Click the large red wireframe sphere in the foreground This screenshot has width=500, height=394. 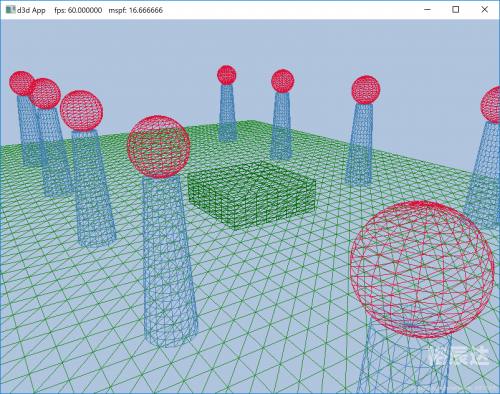pos(422,269)
